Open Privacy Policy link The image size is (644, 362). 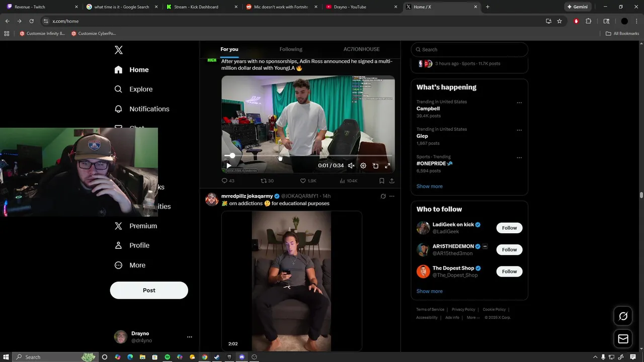pos(463,309)
